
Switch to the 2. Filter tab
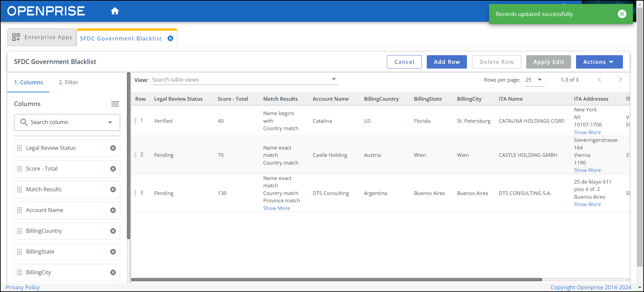coord(68,82)
